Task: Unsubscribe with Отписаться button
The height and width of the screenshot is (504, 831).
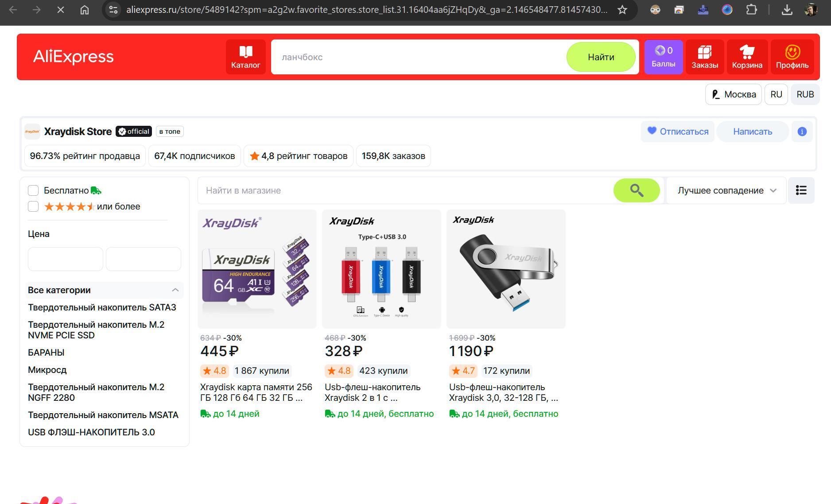Action: (678, 132)
